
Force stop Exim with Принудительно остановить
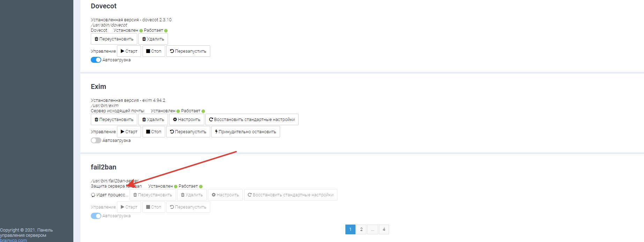pos(246,132)
